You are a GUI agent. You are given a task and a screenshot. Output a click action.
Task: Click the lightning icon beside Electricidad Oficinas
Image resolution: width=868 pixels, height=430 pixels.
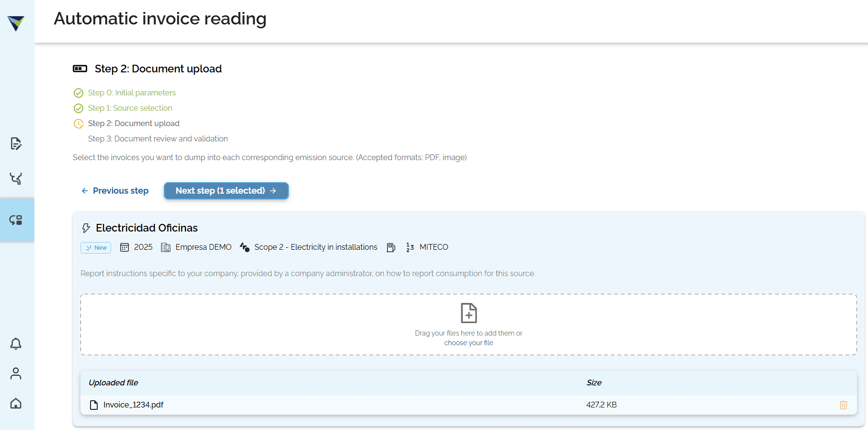click(86, 228)
